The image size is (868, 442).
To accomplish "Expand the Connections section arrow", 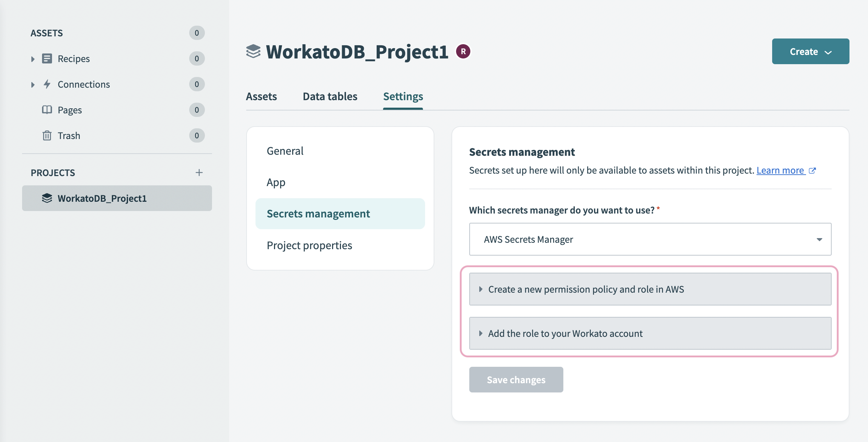I will click(x=33, y=84).
